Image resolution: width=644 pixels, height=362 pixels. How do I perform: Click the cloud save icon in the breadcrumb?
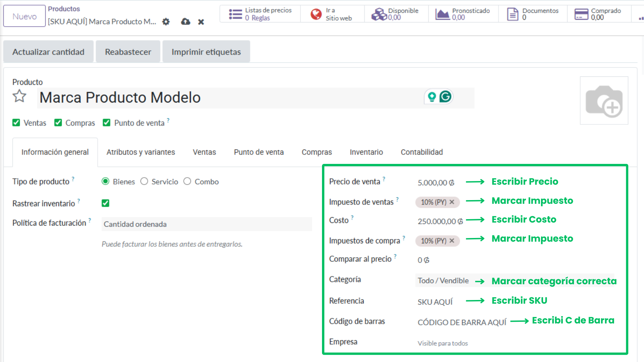[185, 22]
